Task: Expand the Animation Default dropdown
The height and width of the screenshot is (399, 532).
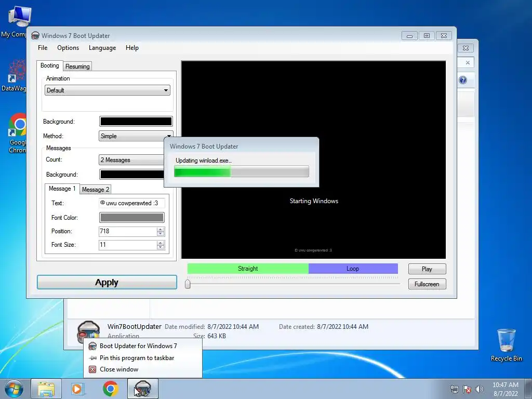Action: (107, 90)
